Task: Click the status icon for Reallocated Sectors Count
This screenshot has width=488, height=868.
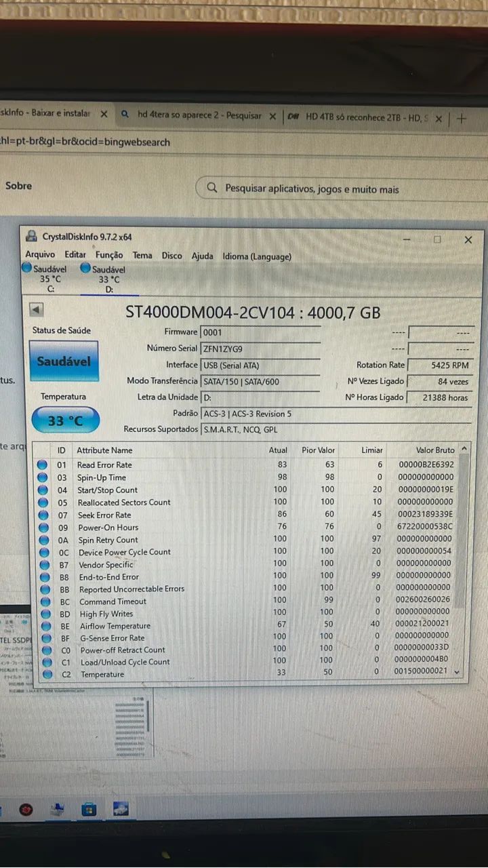Action: click(43, 502)
